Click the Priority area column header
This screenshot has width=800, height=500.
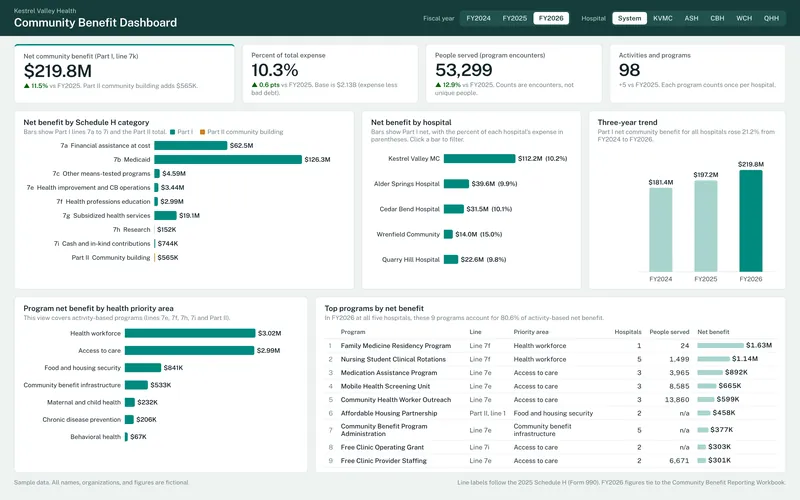pos(531,332)
